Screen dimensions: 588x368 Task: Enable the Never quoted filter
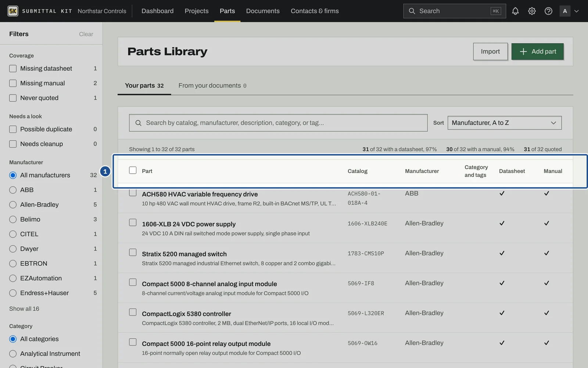[x=13, y=98]
